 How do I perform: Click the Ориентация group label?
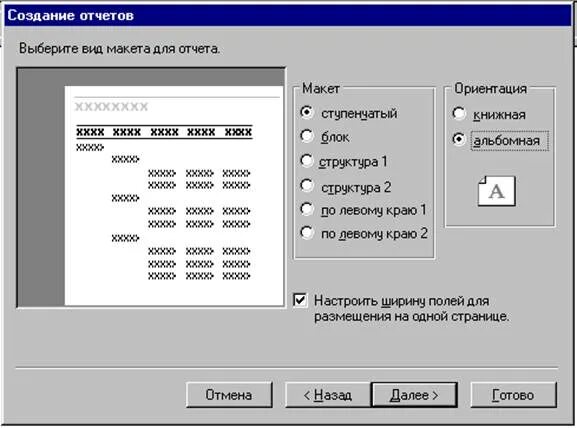click(491, 88)
